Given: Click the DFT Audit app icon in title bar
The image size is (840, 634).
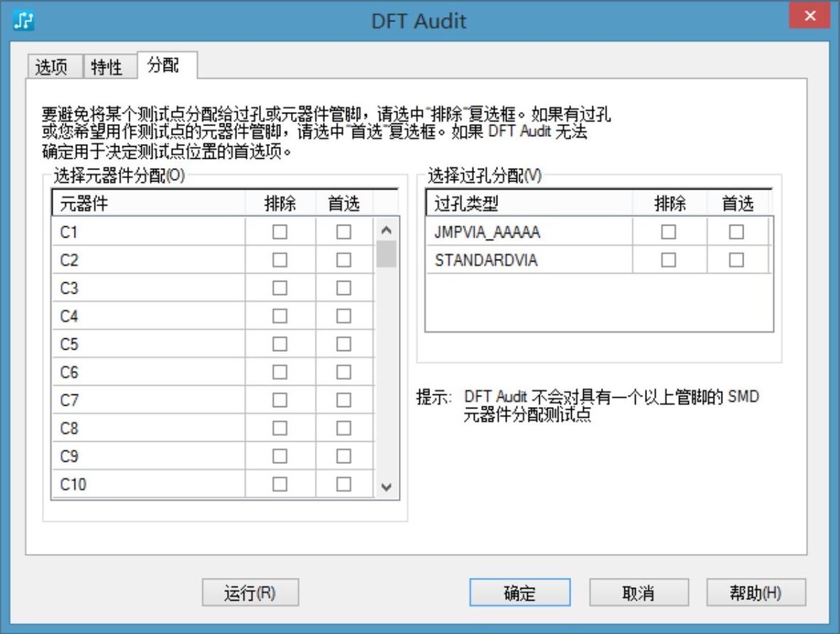Looking at the screenshot, I should pyautogui.click(x=24, y=21).
